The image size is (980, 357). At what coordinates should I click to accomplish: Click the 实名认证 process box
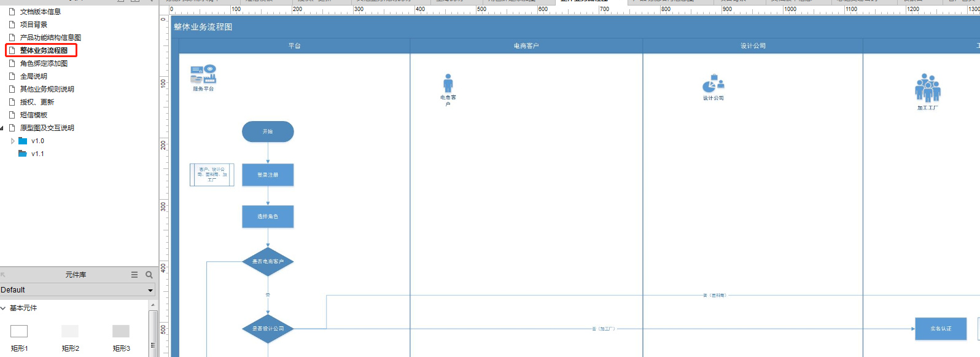coord(940,329)
